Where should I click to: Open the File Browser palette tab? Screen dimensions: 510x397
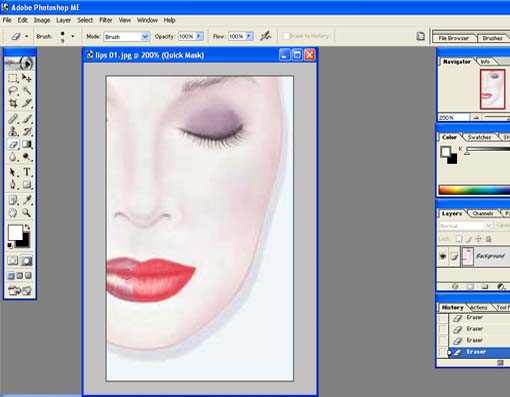coord(453,38)
